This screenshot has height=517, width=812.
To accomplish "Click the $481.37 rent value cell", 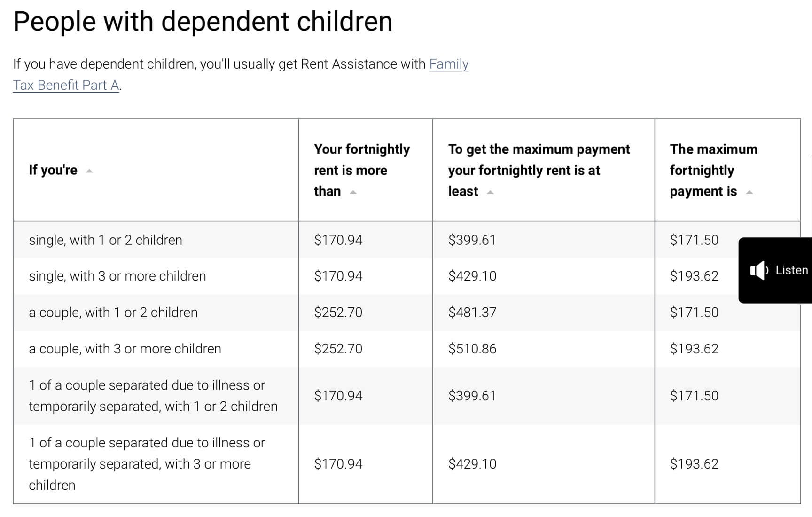I will (472, 313).
